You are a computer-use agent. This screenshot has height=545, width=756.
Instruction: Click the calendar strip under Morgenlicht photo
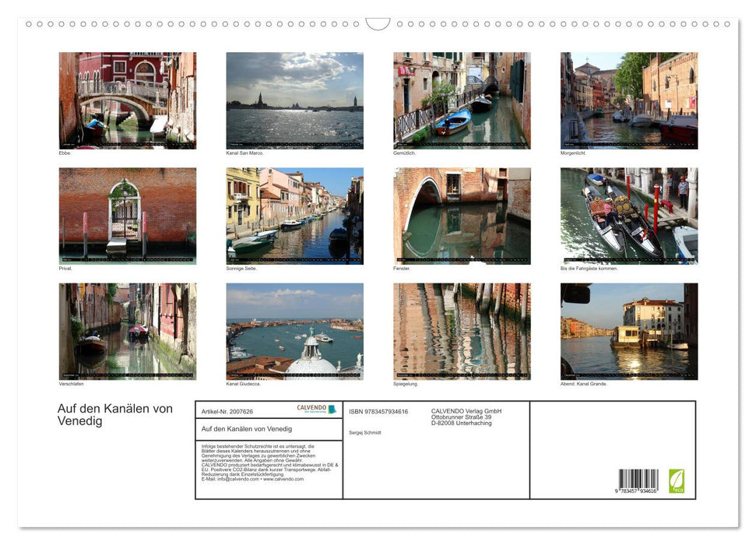coord(628,144)
